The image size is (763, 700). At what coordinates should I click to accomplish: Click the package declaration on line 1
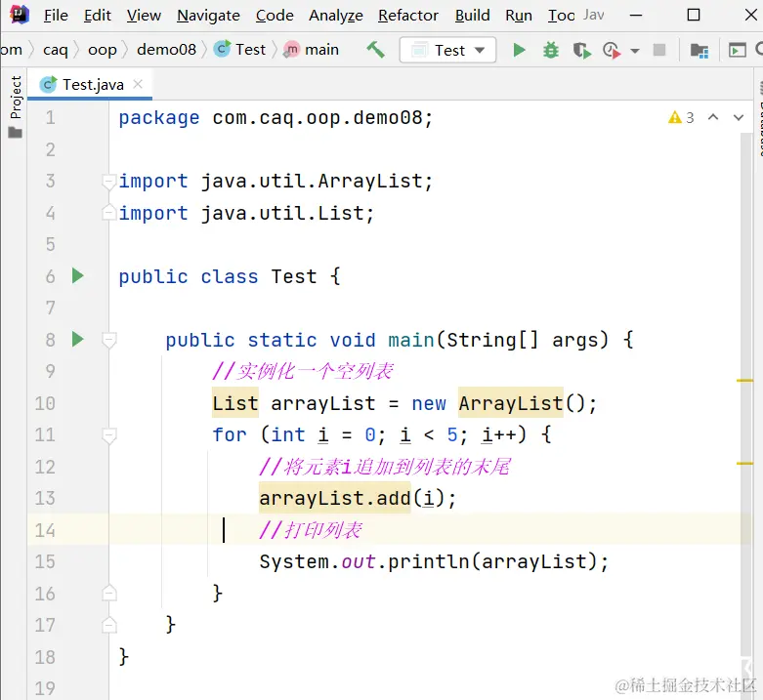point(276,118)
